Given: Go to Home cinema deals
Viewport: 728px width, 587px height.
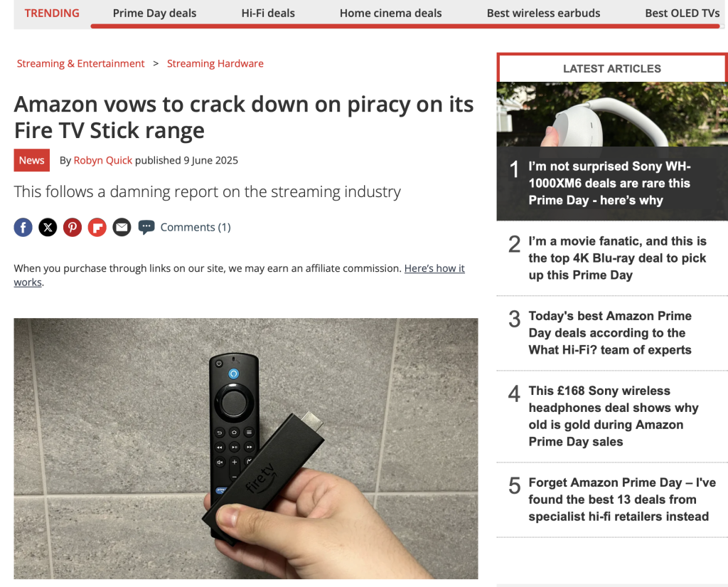Looking at the screenshot, I should 390,13.
